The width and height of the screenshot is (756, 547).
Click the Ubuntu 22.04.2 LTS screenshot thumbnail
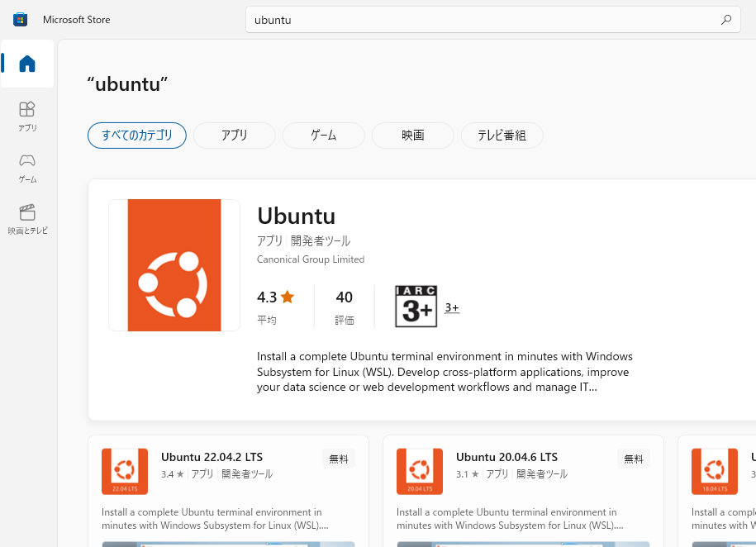point(228,544)
